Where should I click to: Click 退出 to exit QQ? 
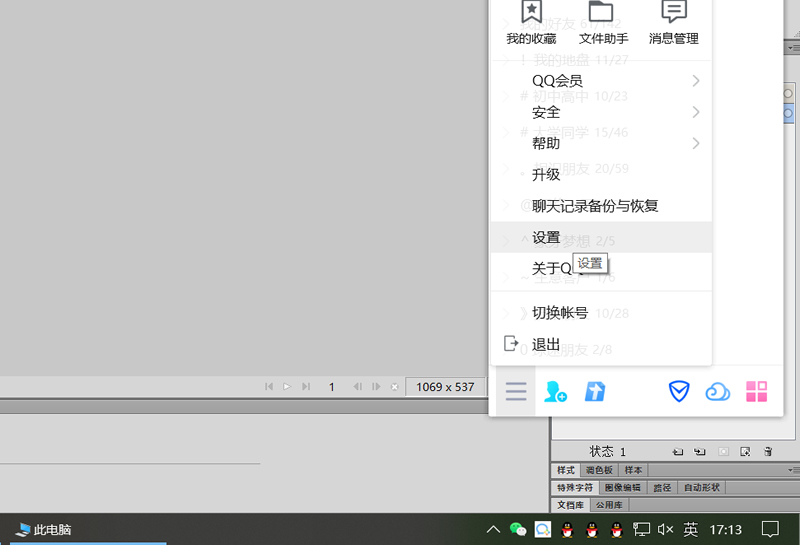point(601,344)
